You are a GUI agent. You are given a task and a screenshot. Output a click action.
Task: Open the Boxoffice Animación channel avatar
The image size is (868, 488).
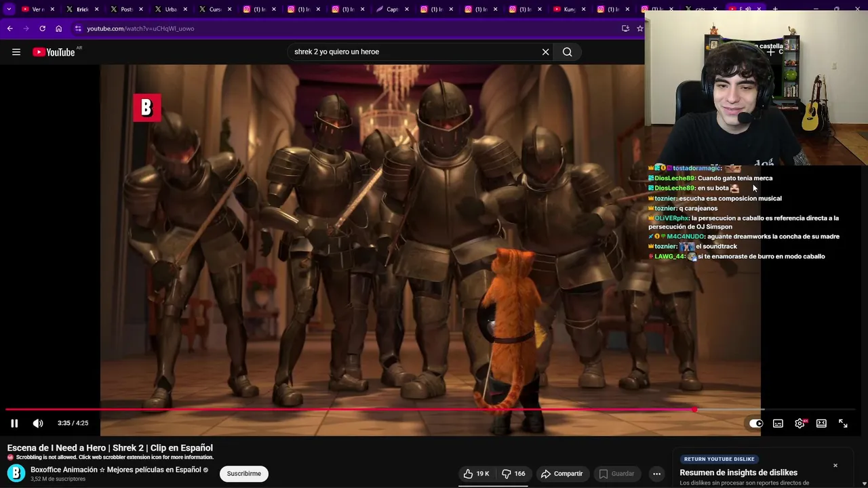click(16, 474)
